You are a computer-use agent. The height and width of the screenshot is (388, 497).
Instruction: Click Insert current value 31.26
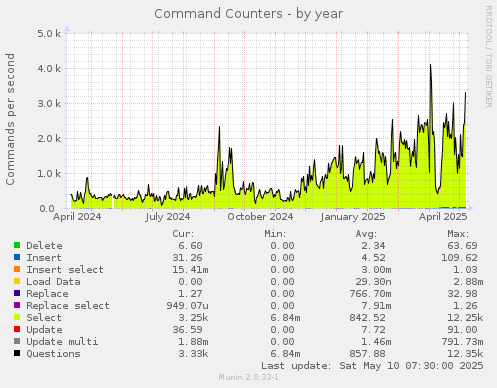coord(187,258)
